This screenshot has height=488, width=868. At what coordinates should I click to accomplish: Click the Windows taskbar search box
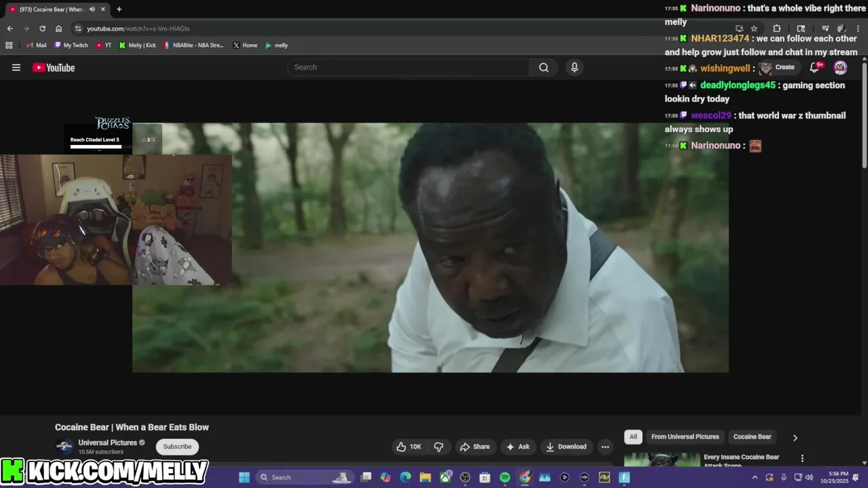[x=305, y=477]
